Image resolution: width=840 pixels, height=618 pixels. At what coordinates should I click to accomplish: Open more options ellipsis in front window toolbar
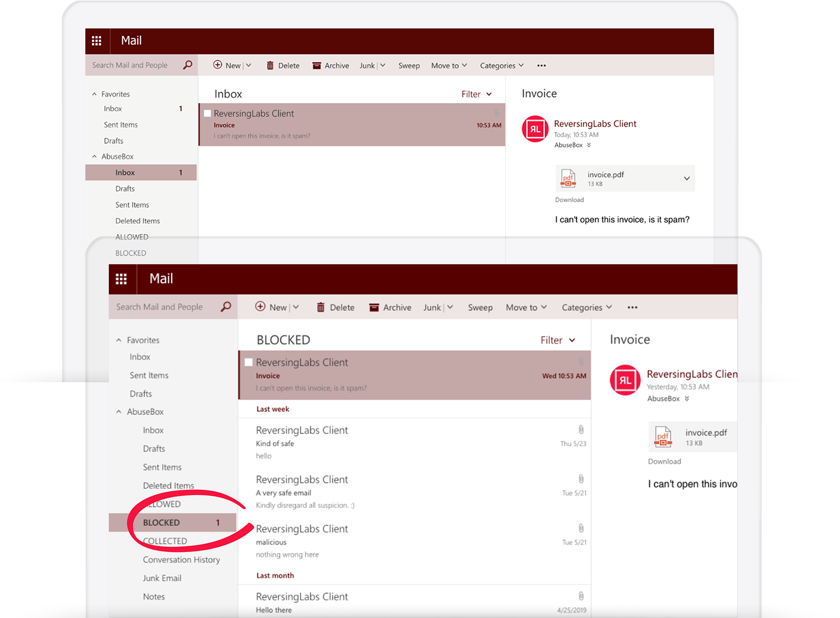click(632, 307)
